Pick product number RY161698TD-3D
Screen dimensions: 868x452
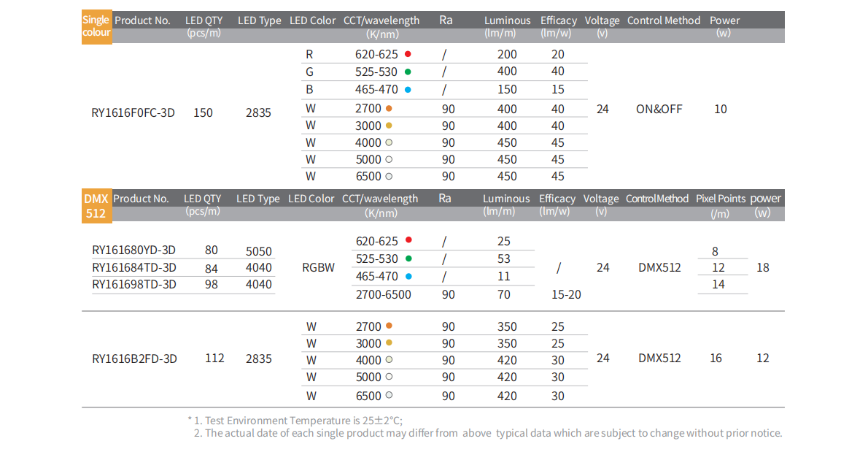point(134,285)
